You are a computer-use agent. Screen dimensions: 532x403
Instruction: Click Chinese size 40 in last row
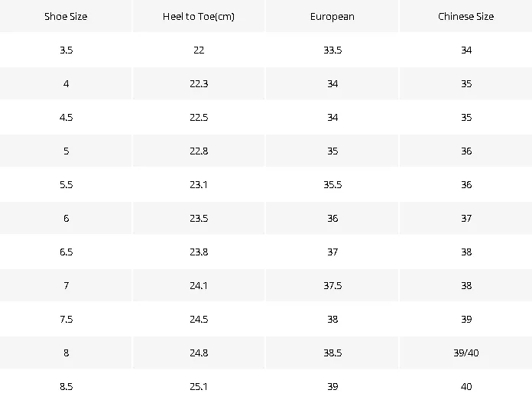[x=465, y=386]
